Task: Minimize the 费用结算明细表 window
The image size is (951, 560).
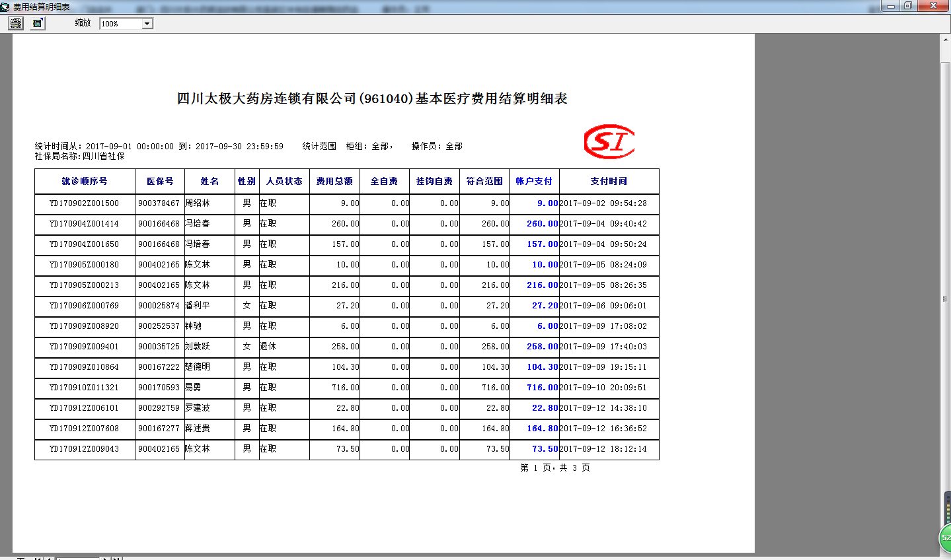Action: 890,6
